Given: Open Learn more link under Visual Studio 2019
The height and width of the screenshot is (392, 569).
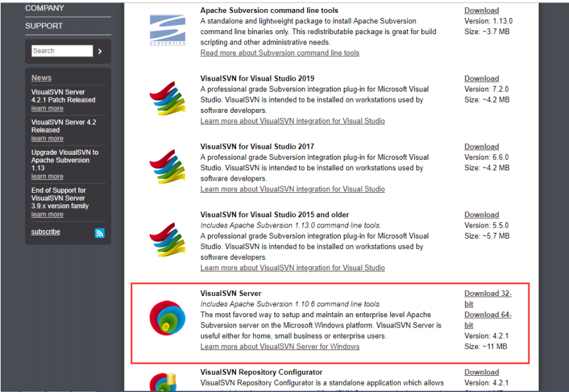Looking at the screenshot, I should tap(292, 121).
